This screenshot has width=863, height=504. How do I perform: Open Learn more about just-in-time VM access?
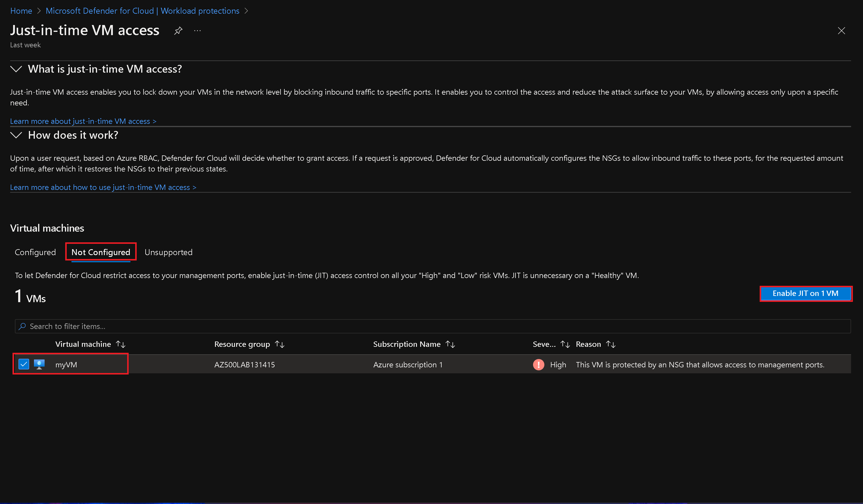(x=83, y=121)
